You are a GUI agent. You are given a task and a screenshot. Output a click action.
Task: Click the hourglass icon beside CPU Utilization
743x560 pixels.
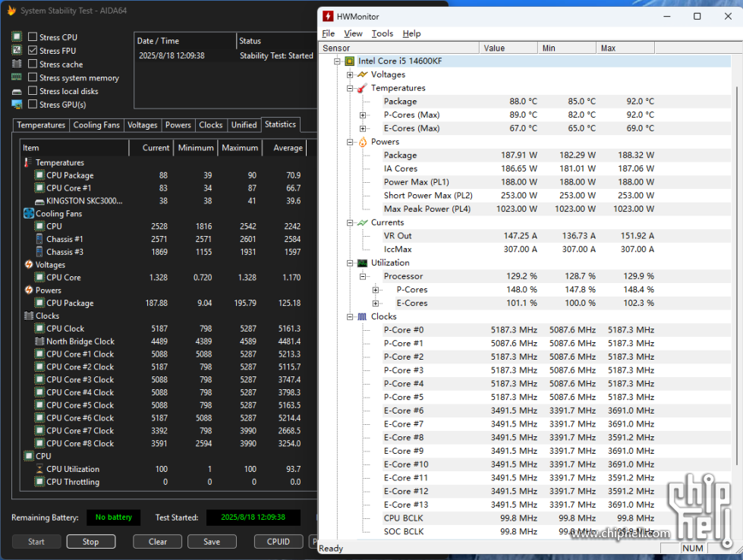point(39,469)
